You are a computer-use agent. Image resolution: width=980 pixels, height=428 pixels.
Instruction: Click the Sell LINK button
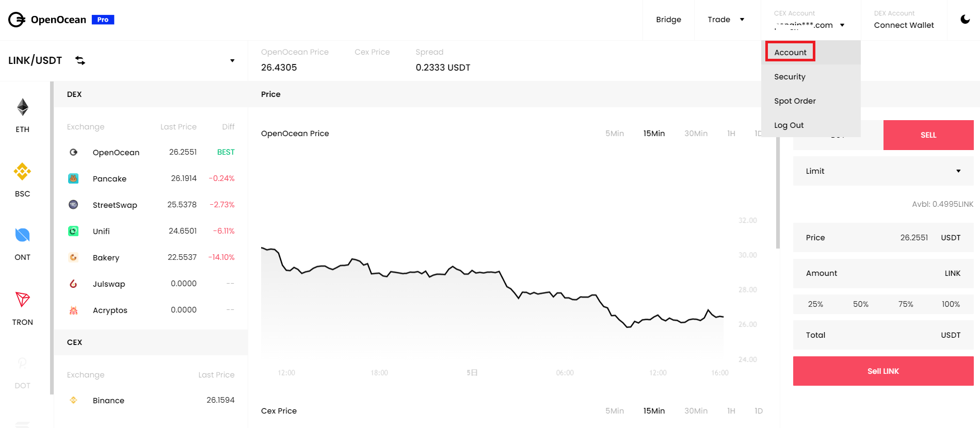pyautogui.click(x=883, y=371)
